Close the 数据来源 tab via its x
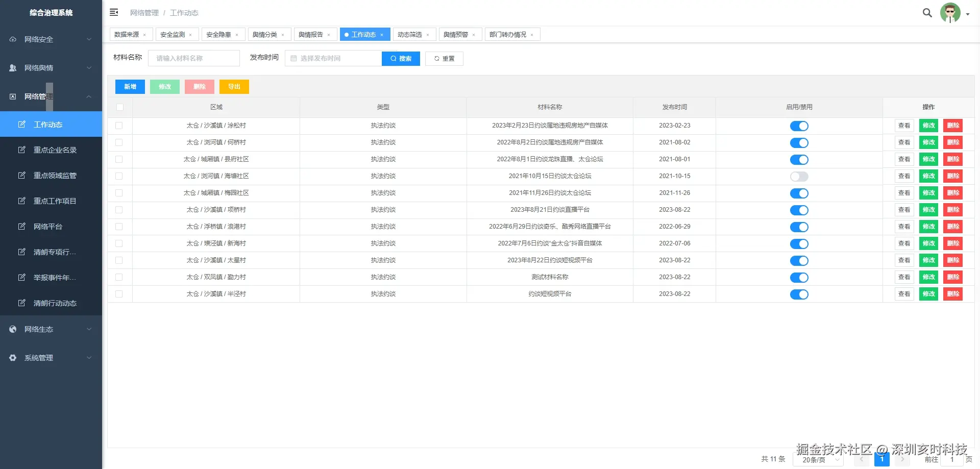The height and width of the screenshot is (469, 980). 144,35
